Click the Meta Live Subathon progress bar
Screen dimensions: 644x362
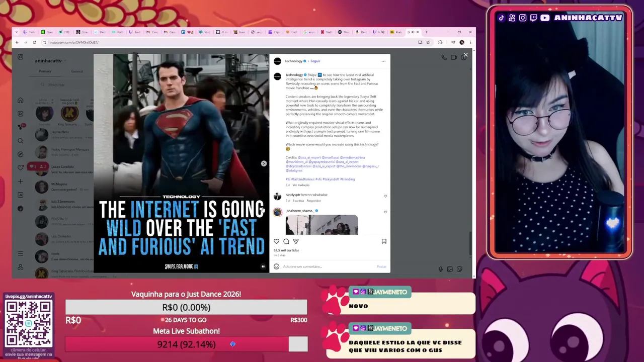pyautogui.click(x=186, y=344)
